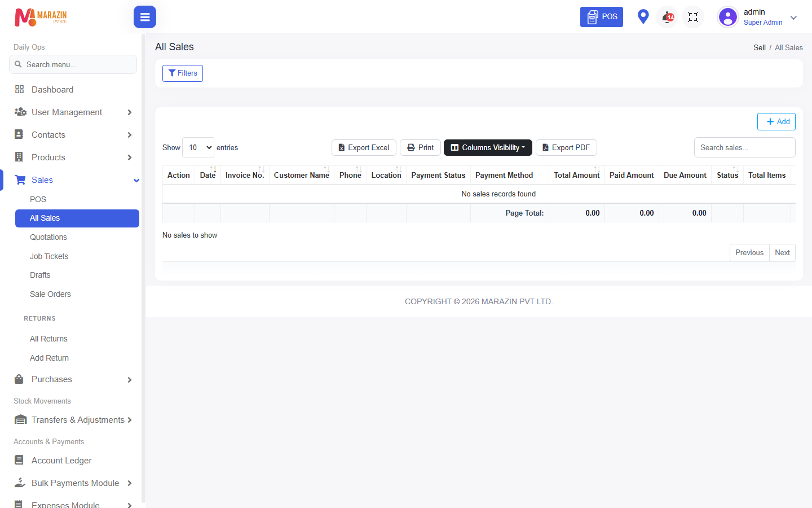Click the blue POS button in header

coord(602,17)
